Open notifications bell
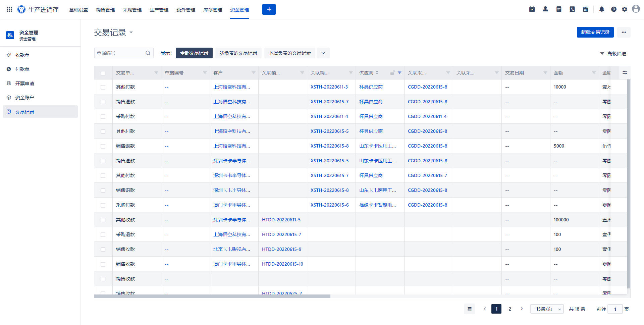Image resolution: width=644 pixels, height=325 pixels. pos(602,9)
